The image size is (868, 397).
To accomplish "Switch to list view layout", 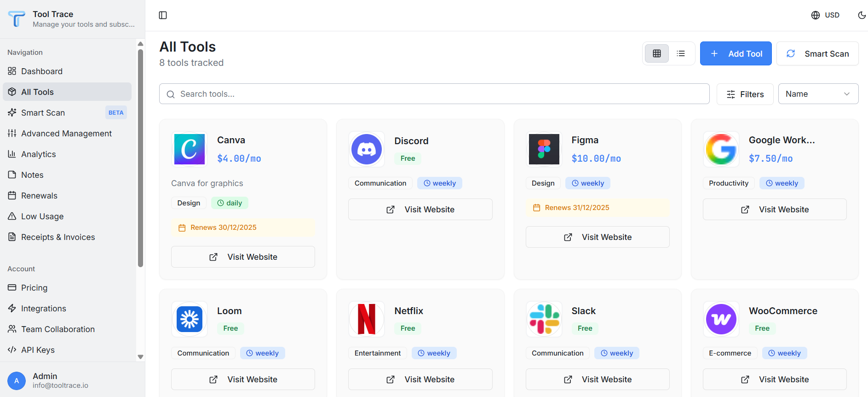I will point(681,53).
